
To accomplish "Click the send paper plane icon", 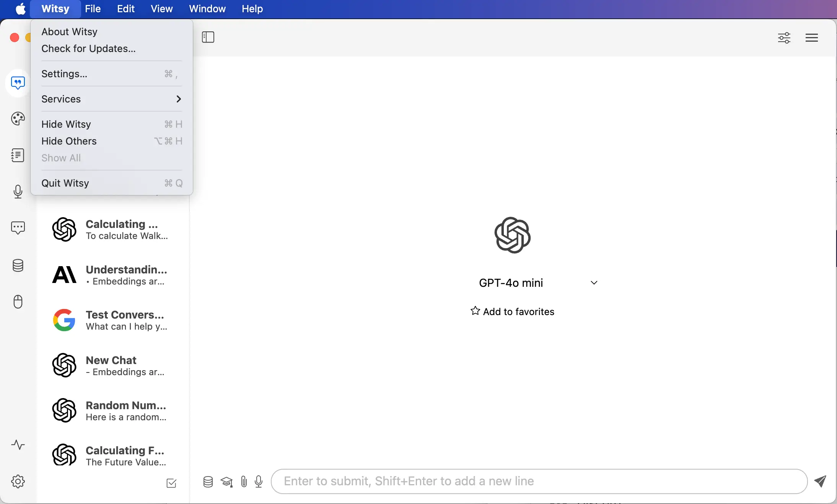I will 820,481.
